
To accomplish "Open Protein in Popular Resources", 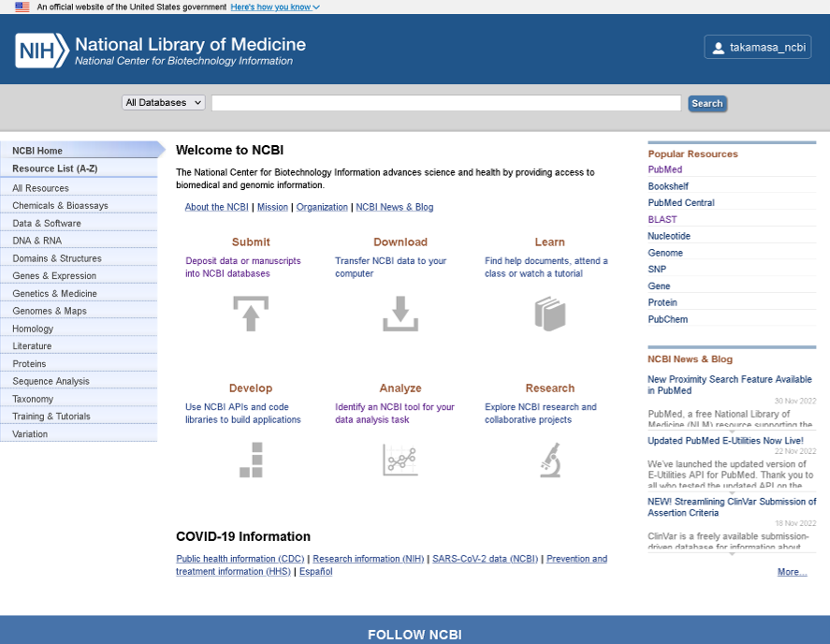I will pyautogui.click(x=663, y=302).
